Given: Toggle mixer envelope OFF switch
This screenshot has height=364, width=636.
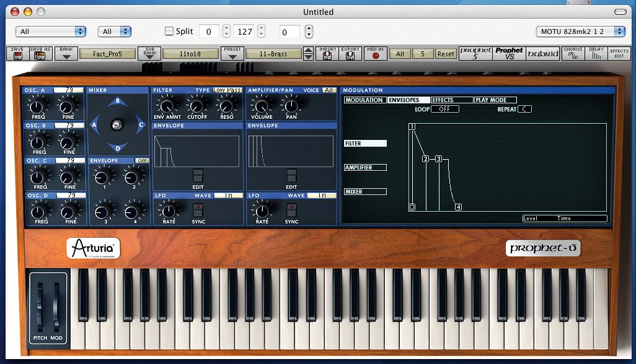Looking at the screenshot, I should tap(142, 161).
